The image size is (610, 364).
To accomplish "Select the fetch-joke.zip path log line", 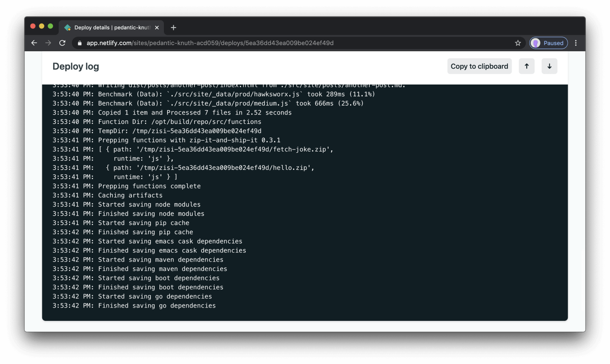I will click(193, 149).
